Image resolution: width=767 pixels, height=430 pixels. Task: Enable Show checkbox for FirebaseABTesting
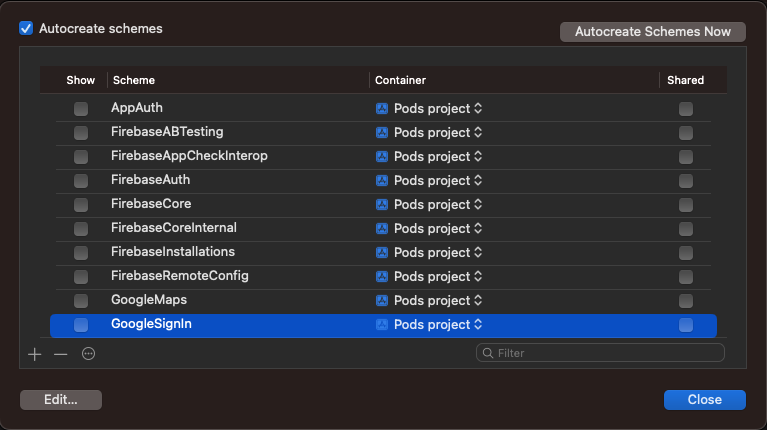(81, 133)
